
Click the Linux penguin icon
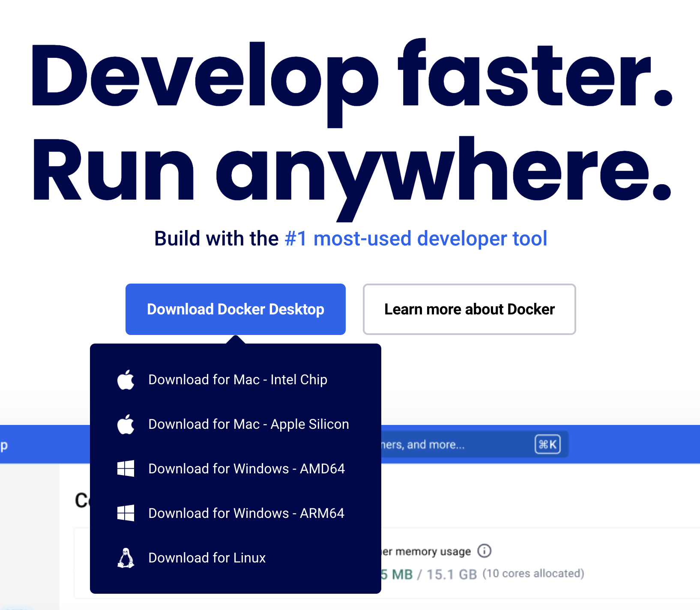(x=126, y=558)
